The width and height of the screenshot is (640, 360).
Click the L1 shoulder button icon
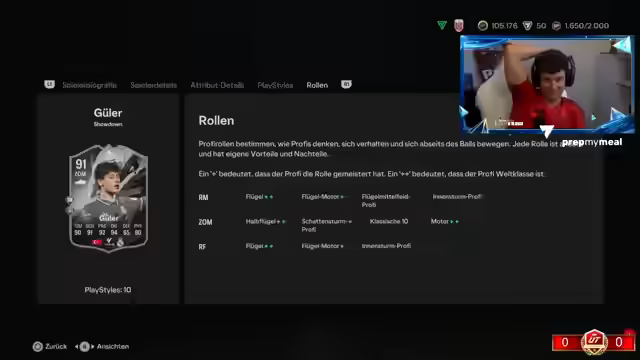point(49,84)
